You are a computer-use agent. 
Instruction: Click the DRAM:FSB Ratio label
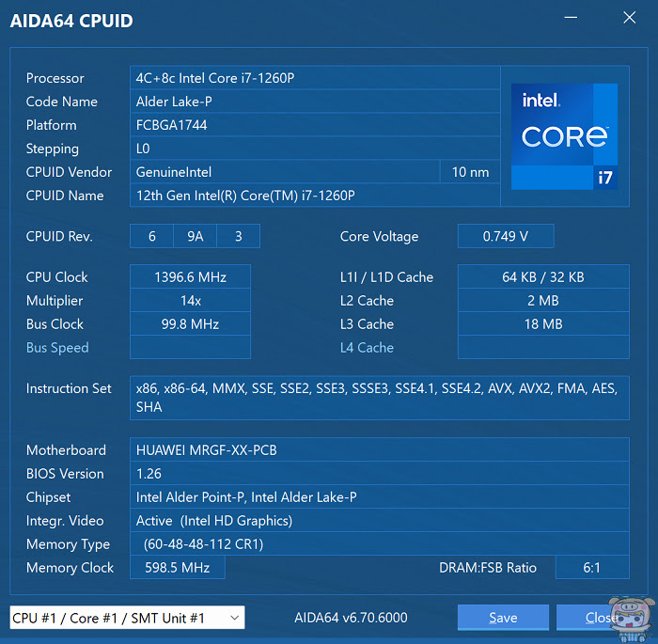click(488, 568)
